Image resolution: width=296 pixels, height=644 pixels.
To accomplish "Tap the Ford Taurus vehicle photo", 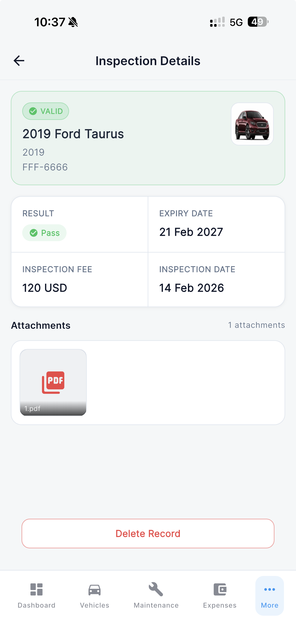I will click(x=252, y=124).
